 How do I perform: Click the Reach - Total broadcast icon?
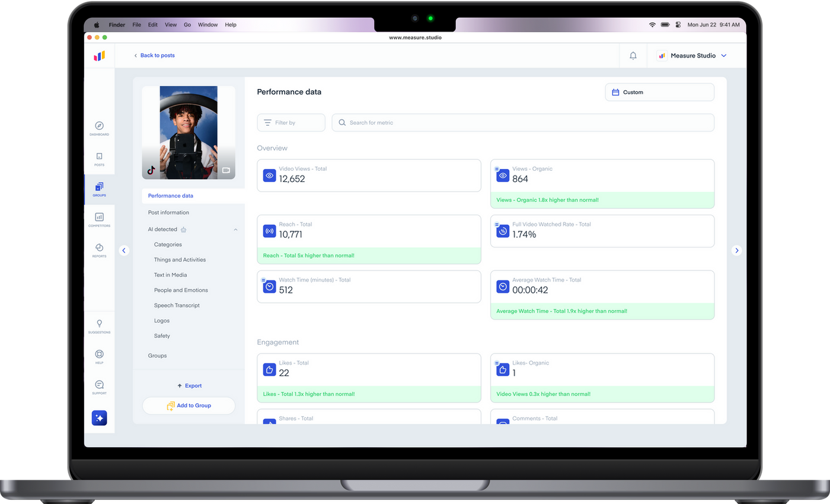[x=269, y=231]
